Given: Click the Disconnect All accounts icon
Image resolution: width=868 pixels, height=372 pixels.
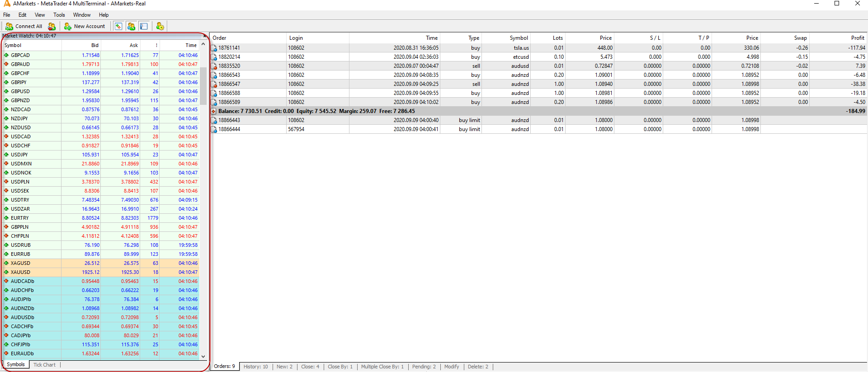Looking at the screenshot, I should click(x=52, y=26).
